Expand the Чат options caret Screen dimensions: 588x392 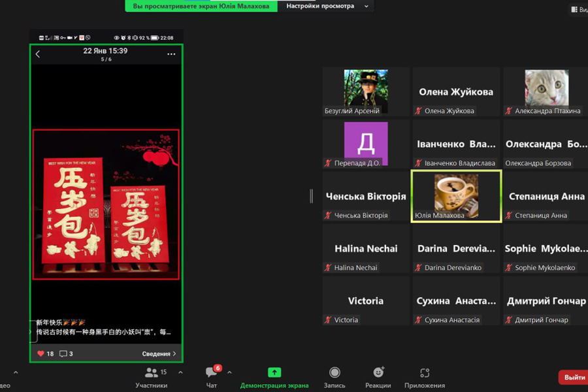point(229,372)
